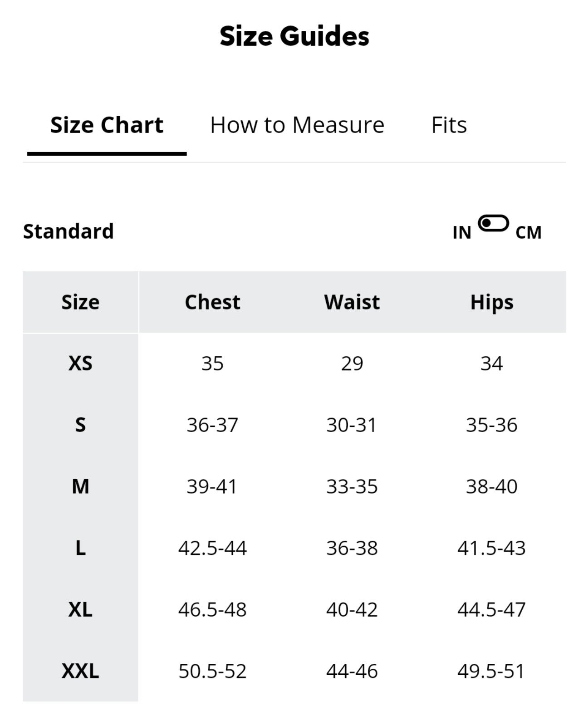
Task: Click the Size column header
Action: [80, 302]
